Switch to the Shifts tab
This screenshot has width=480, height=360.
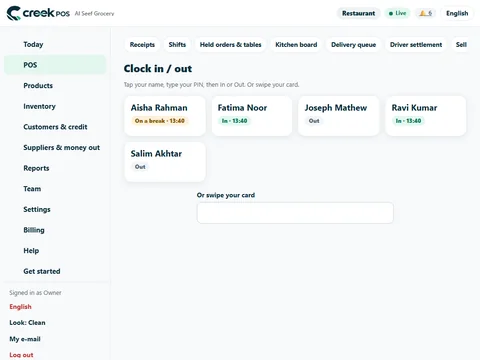click(177, 45)
